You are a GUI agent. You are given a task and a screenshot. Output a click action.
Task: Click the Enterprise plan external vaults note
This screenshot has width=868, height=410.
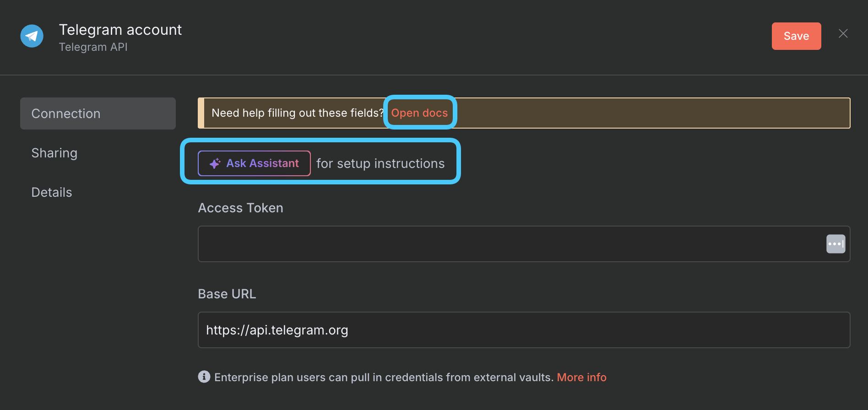pos(384,378)
